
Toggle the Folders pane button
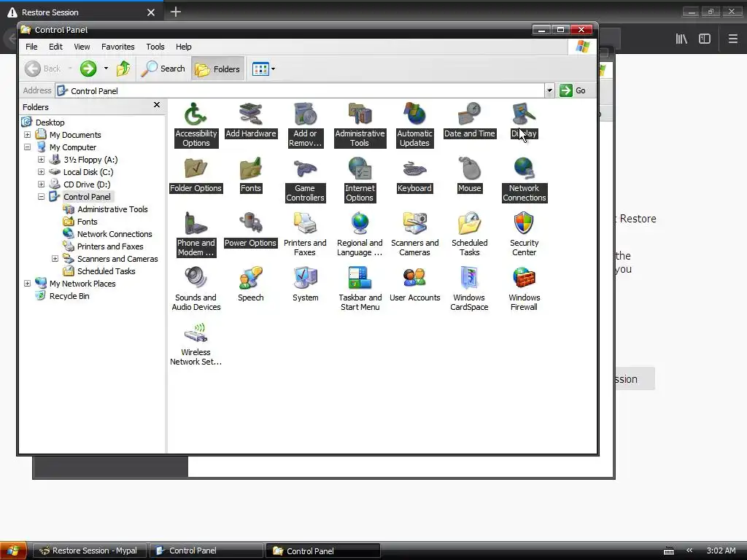point(217,69)
